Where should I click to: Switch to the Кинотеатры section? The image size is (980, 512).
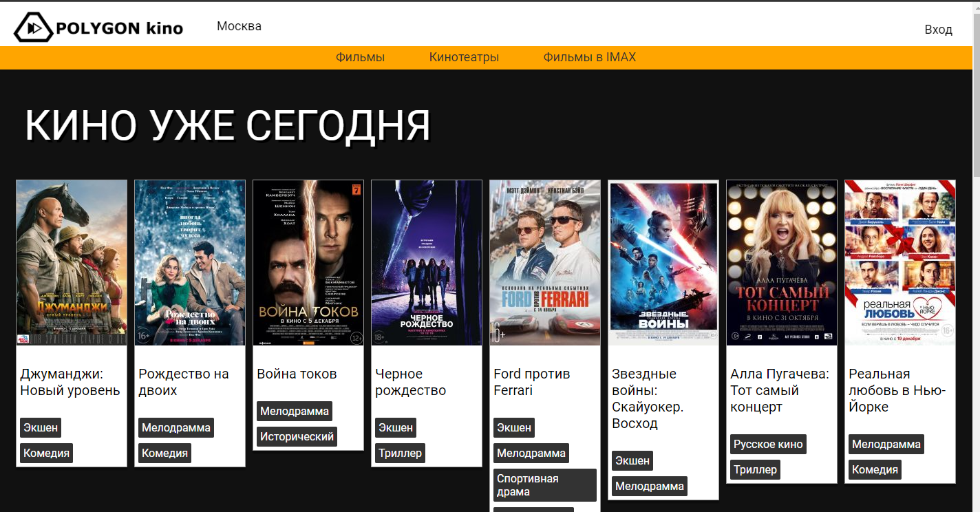[465, 57]
